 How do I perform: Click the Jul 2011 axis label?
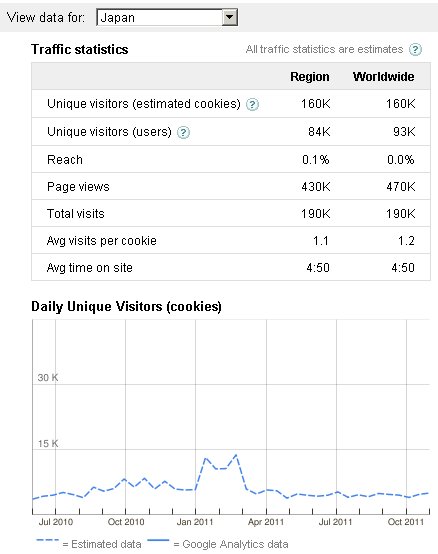tap(335, 522)
